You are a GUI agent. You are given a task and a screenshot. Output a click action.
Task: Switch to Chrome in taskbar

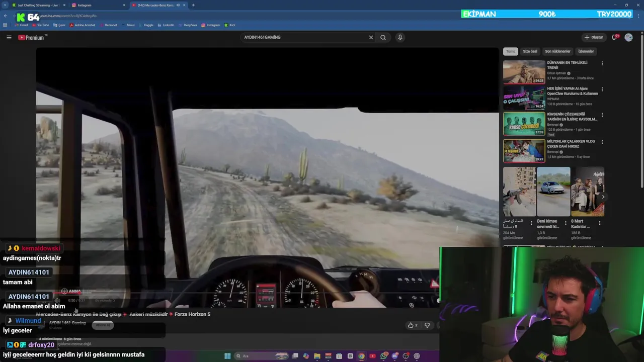click(361, 356)
